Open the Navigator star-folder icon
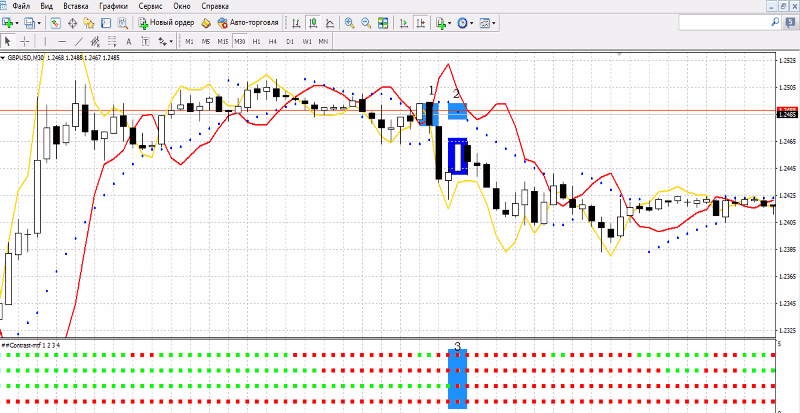Viewport: 800px width, 413px height. point(89,23)
